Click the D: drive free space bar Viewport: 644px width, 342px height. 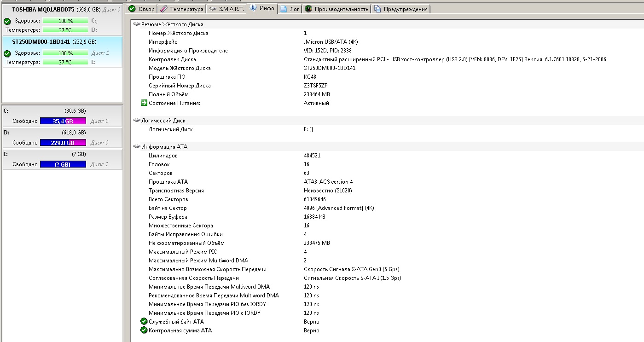pos(63,143)
